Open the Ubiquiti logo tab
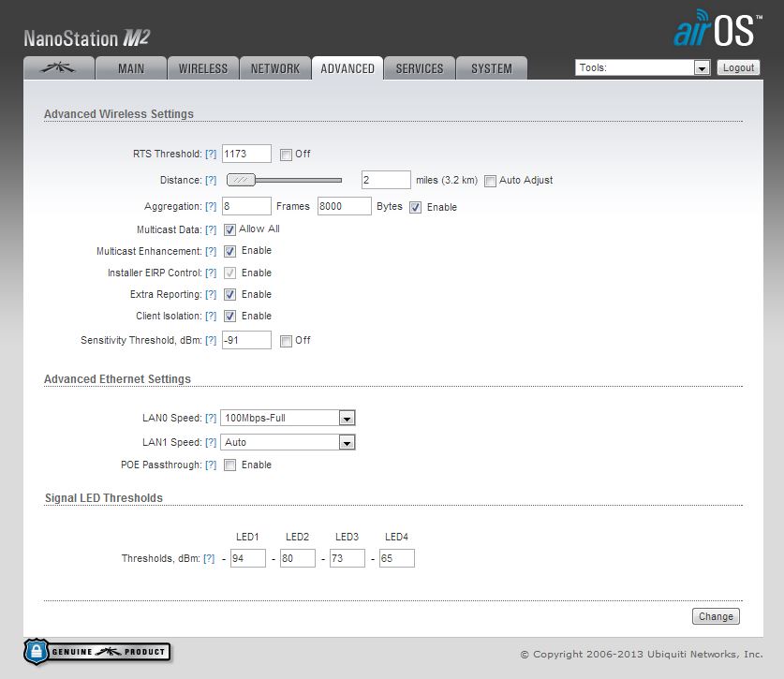Image resolution: width=784 pixels, height=679 pixels. point(58,68)
